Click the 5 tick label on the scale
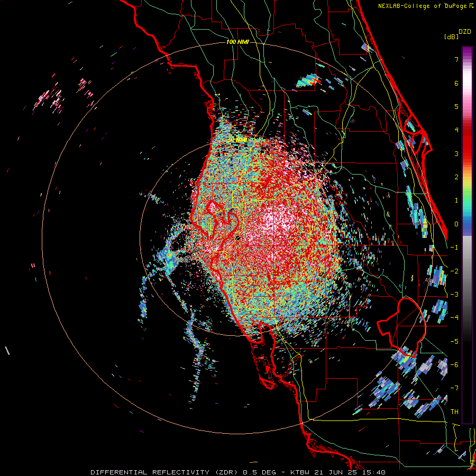The height and width of the screenshot is (476, 476). [x=456, y=106]
